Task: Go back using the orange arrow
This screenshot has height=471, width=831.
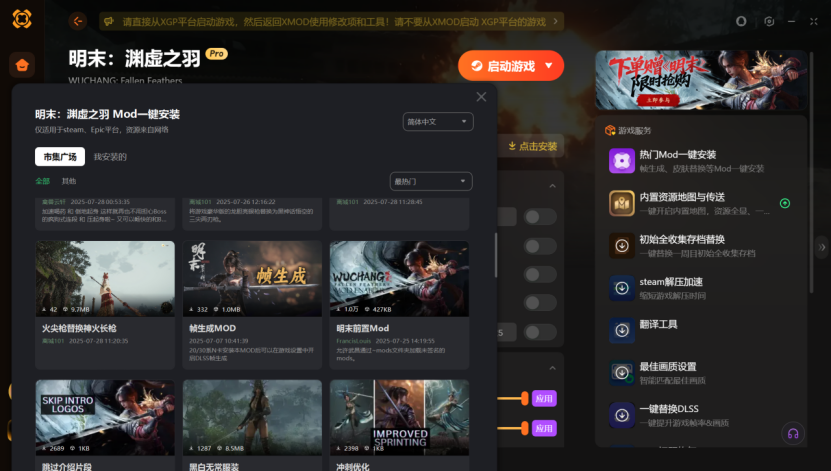Action: tap(77, 21)
